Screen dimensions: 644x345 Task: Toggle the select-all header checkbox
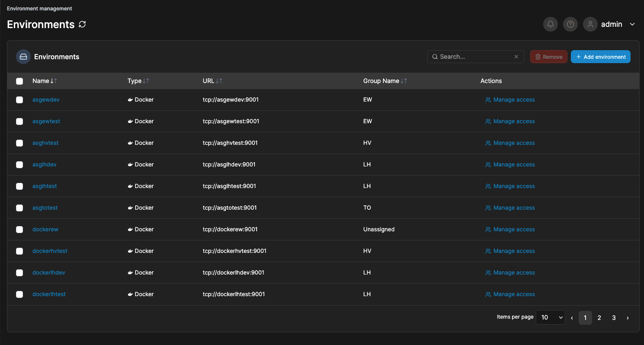[x=19, y=81]
